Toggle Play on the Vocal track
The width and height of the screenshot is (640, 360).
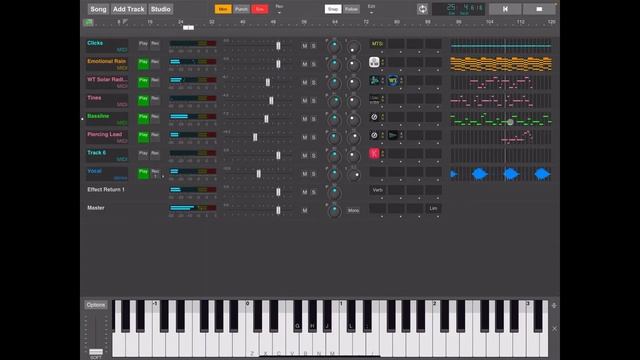[143, 173]
